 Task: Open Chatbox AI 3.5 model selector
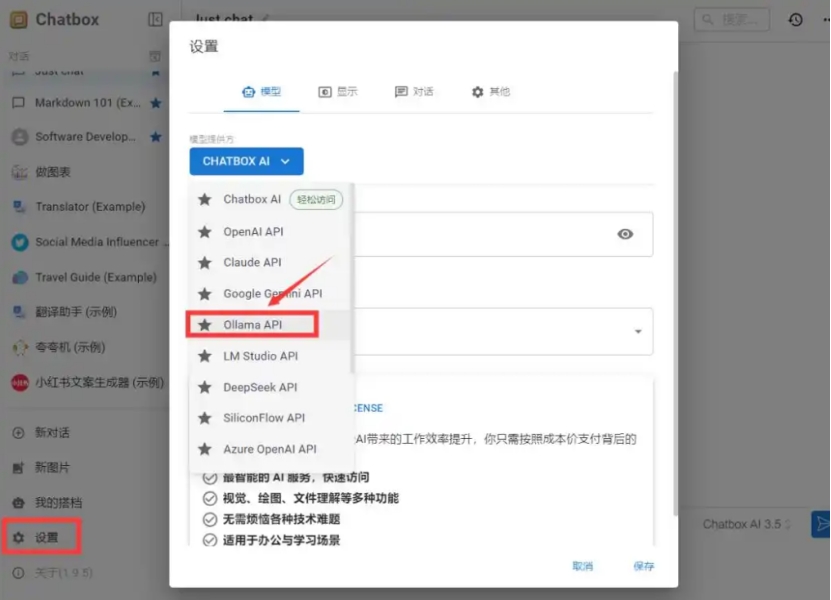(x=747, y=524)
